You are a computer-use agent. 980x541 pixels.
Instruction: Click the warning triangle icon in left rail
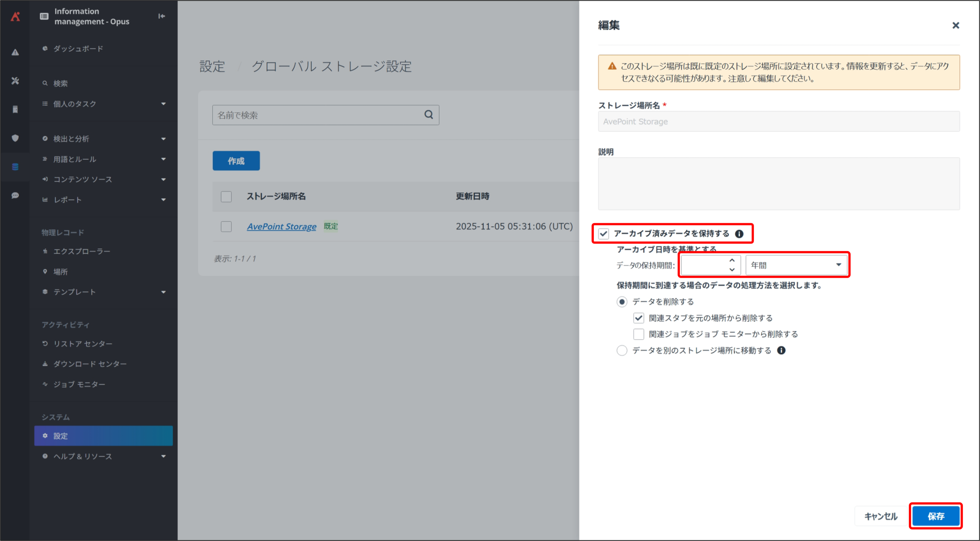(x=15, y=52)
